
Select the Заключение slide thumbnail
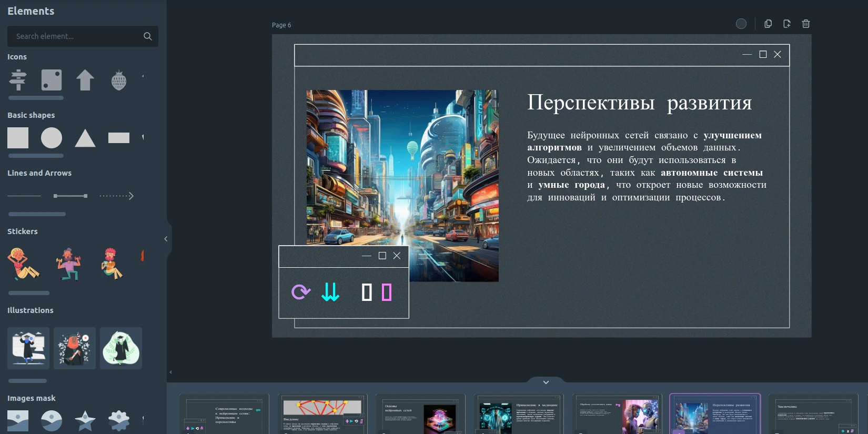(813, 415)
